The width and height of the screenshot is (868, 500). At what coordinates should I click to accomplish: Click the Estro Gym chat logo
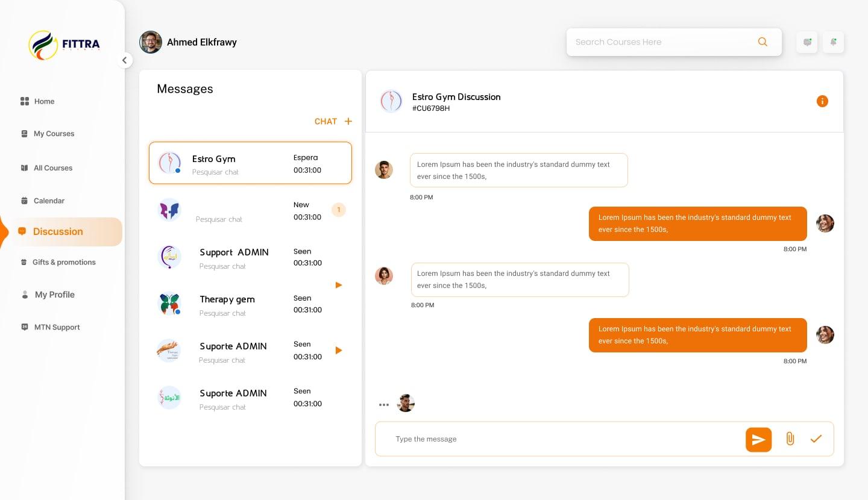click(169, 163)
